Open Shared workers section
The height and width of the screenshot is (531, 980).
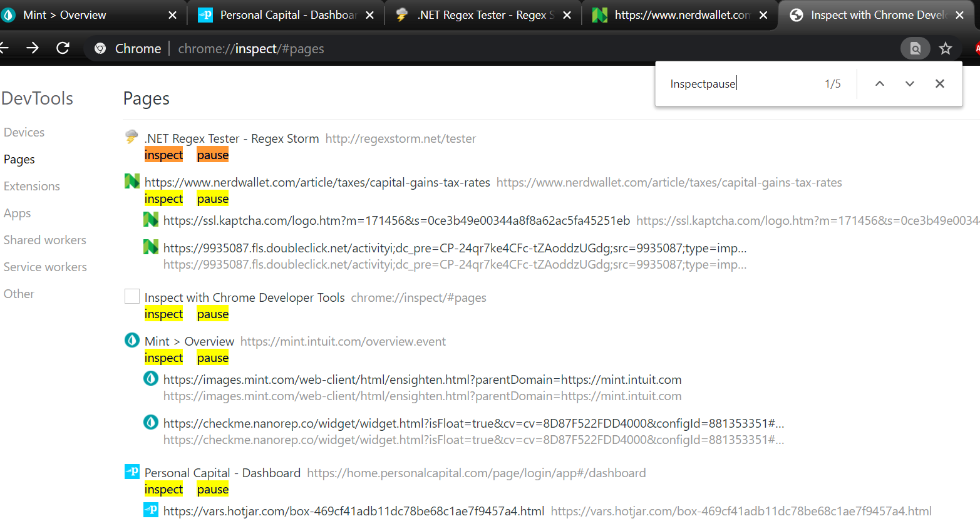(45, 240)
